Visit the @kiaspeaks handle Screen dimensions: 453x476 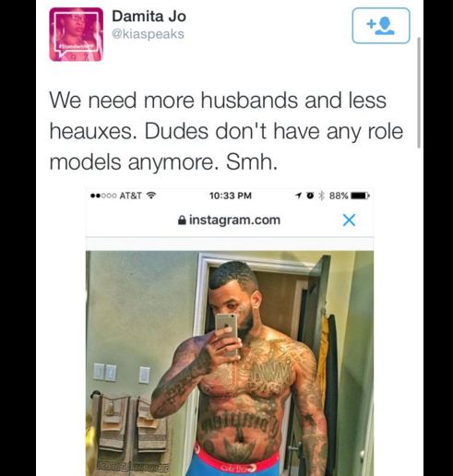click(x=148, y=34)
